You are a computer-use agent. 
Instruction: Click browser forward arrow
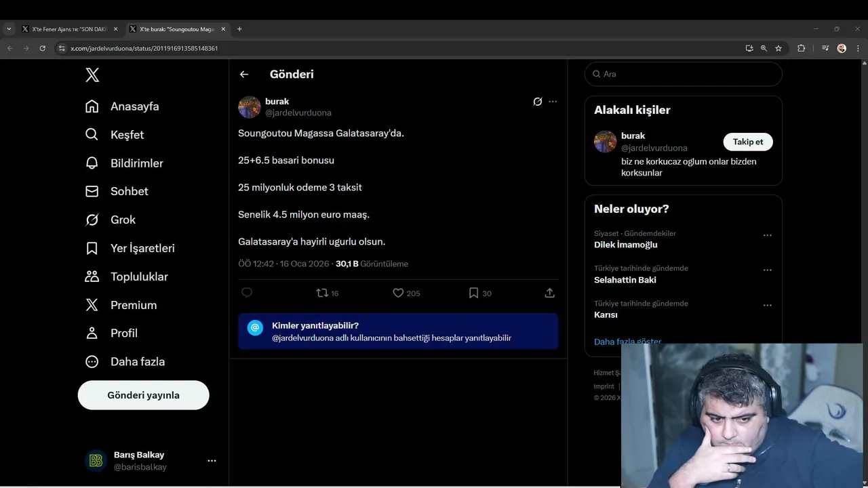coord(26,48)
